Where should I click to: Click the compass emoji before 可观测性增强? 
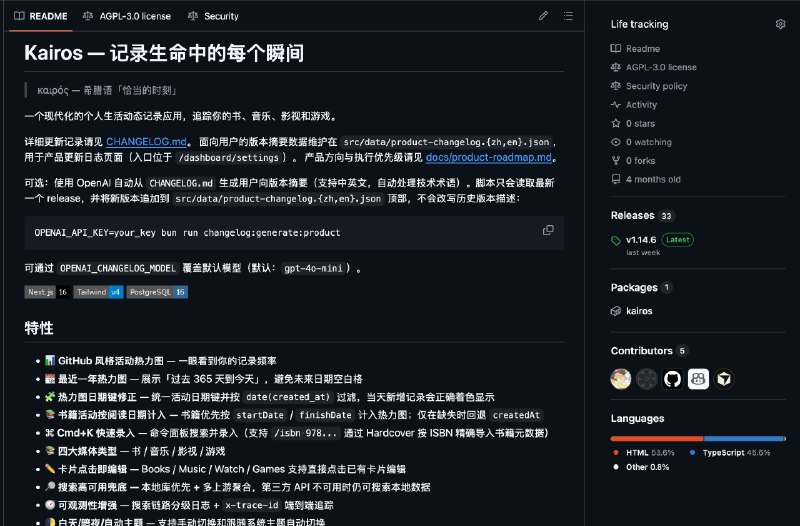[x=50, y=505]
